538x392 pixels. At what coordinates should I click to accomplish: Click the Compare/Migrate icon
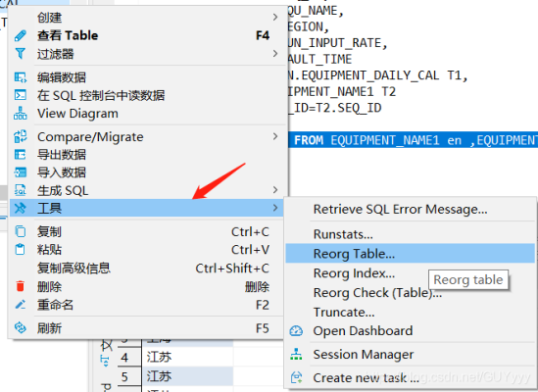21,136
